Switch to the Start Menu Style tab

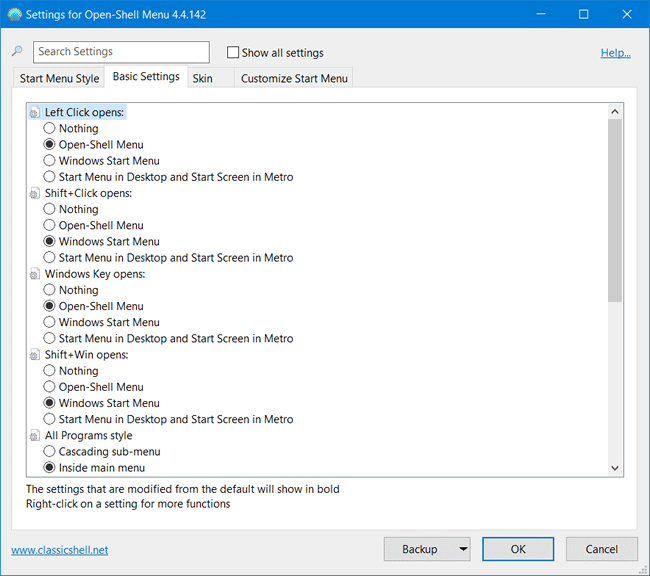coord(60,78)
